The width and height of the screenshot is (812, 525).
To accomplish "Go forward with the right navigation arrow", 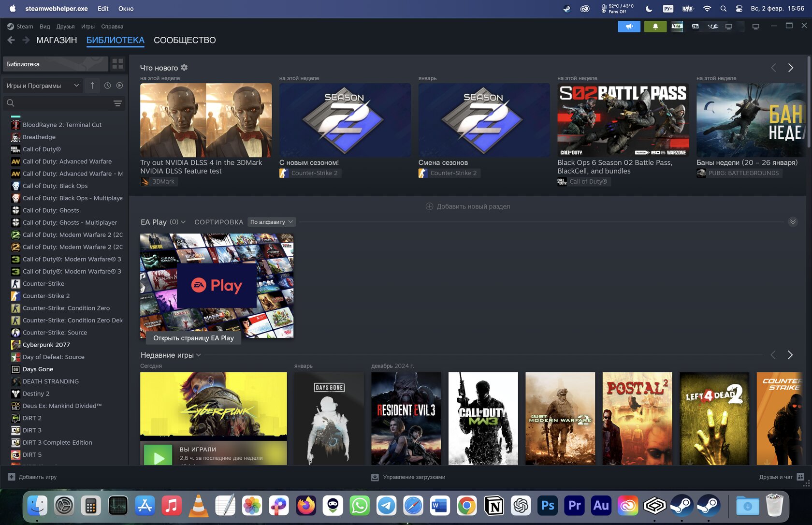I will pyautogui.click(x=26, y=40).
